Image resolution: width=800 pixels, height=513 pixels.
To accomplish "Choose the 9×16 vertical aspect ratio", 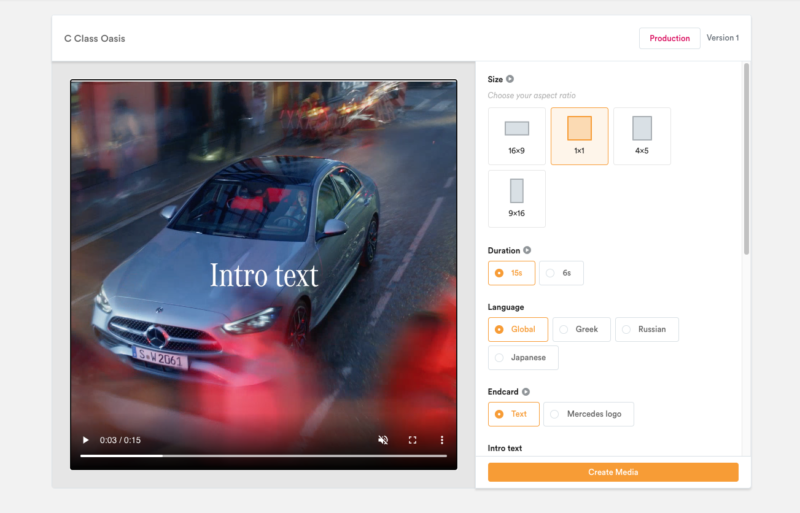I will pos(516,198).
